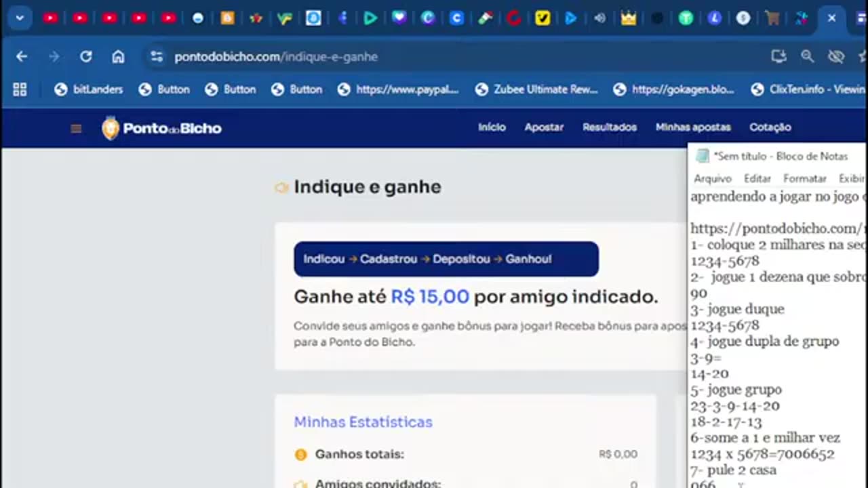868x488 pixels.
Task: Click the '3- jogue duque' line in Notepad
Action: 737,309
